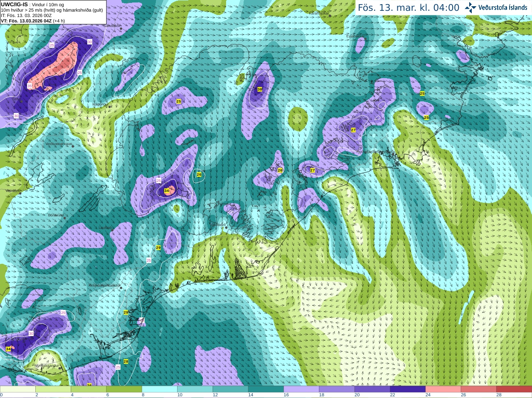Click the Setur station label
The height and width of the screenshot is (398, 532).
[15, 99]
